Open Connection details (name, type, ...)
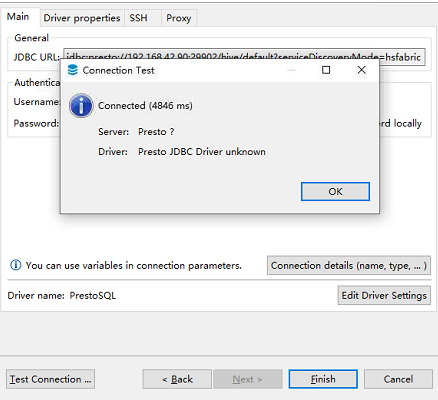Viewport: 438px width, 400px height. 349,265
